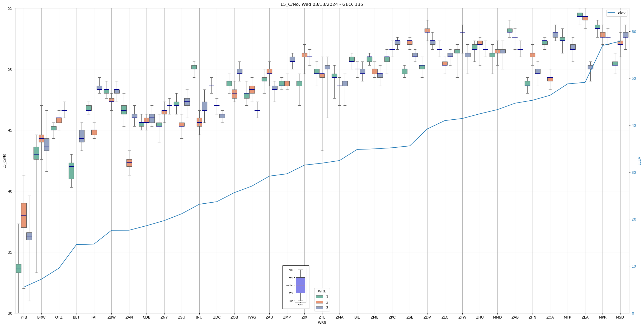Click the WRE legend title

pos(322,291)
